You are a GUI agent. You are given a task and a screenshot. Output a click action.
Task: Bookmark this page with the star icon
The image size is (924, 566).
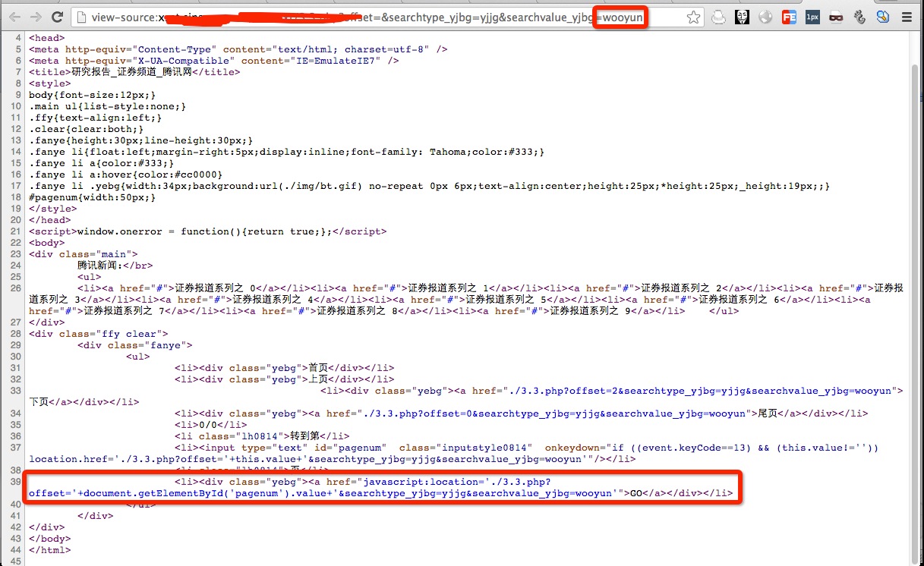[x=692, y=17]
